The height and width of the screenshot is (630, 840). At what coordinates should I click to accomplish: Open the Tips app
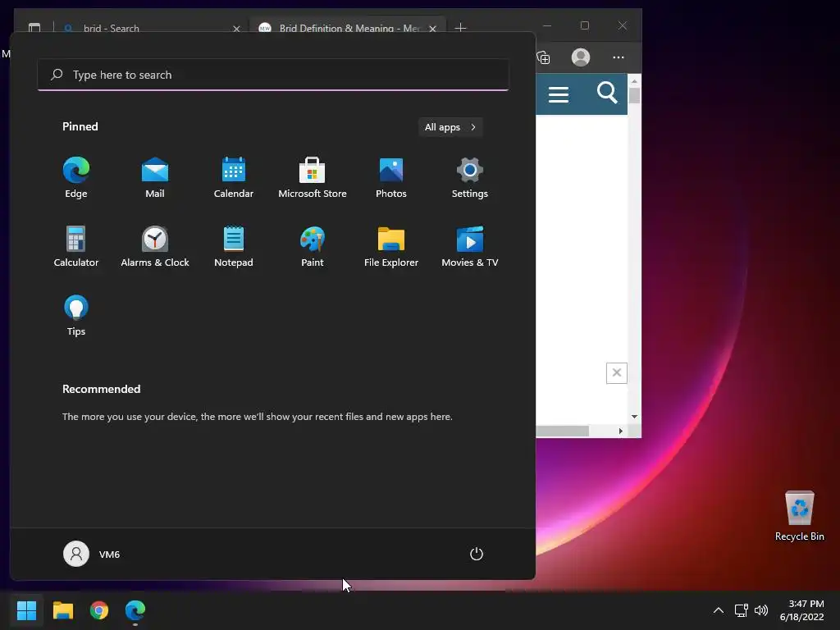coord(76,316)
